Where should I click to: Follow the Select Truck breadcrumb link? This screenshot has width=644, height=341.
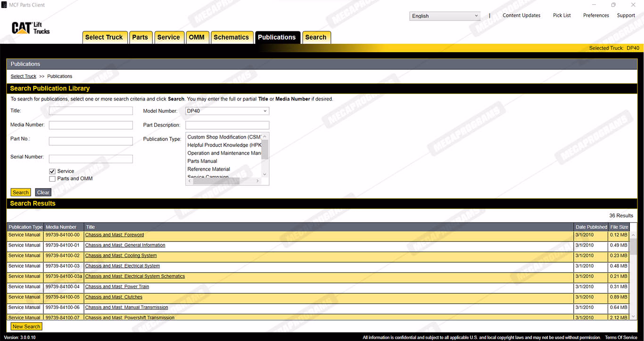[24, 76]
